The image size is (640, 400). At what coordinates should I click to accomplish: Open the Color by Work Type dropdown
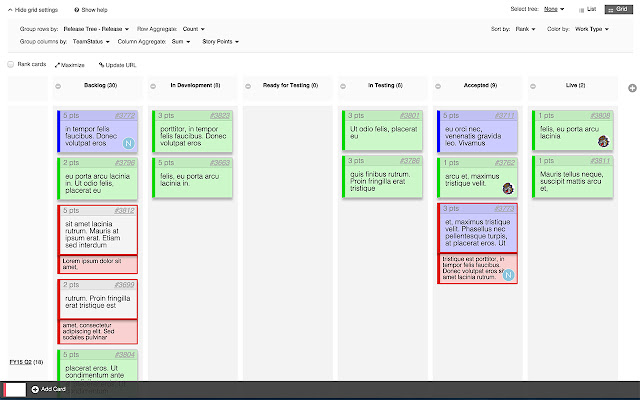[592, 29]
